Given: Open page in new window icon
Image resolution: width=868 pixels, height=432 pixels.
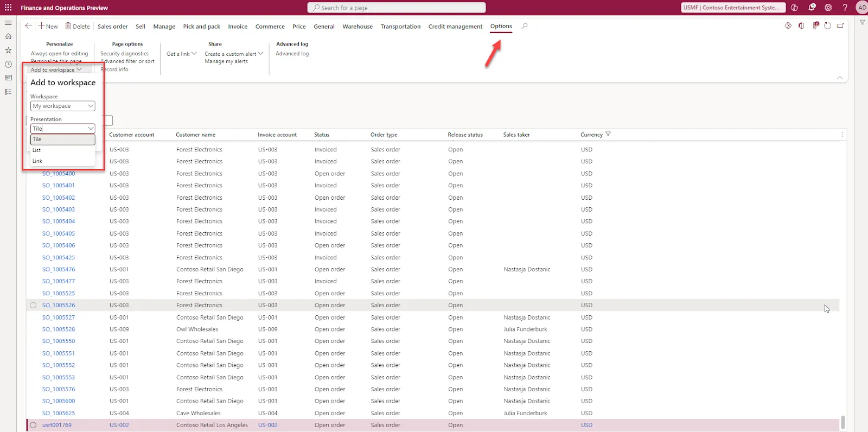Looking at the screenshot, I should click(x=840, y=26).
